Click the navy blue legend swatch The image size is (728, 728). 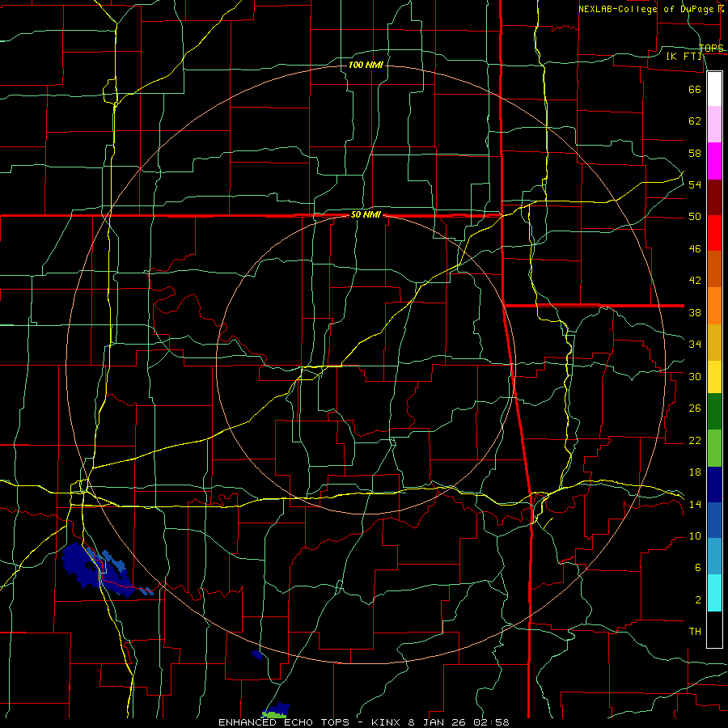coord(714,485)
